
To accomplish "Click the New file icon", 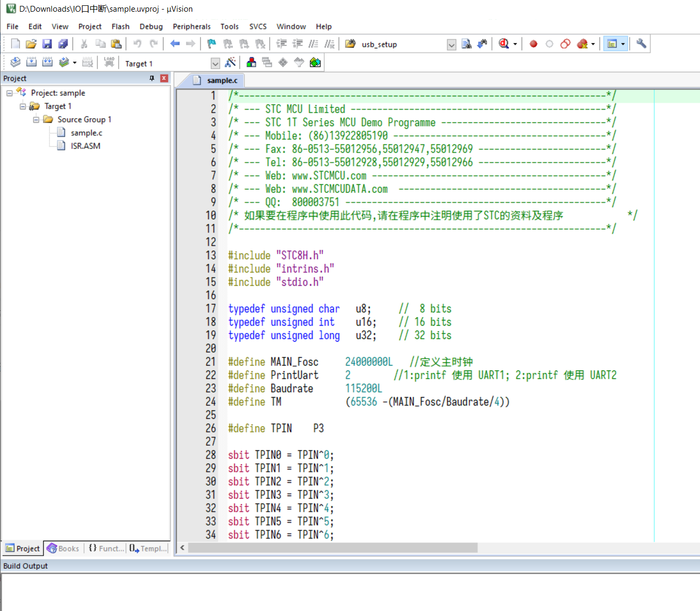I will click(15, 44).
